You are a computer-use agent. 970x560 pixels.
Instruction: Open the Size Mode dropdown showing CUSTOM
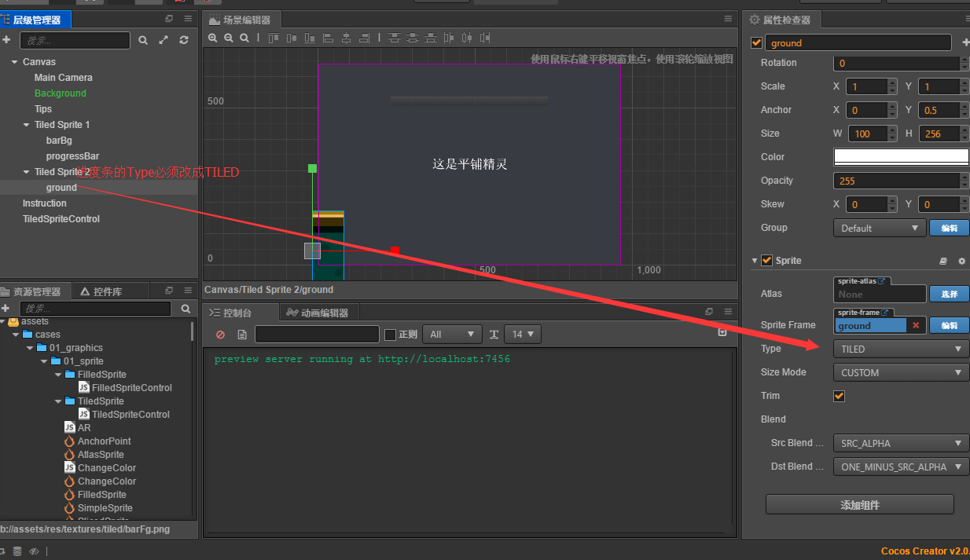[x=901, y=372]
